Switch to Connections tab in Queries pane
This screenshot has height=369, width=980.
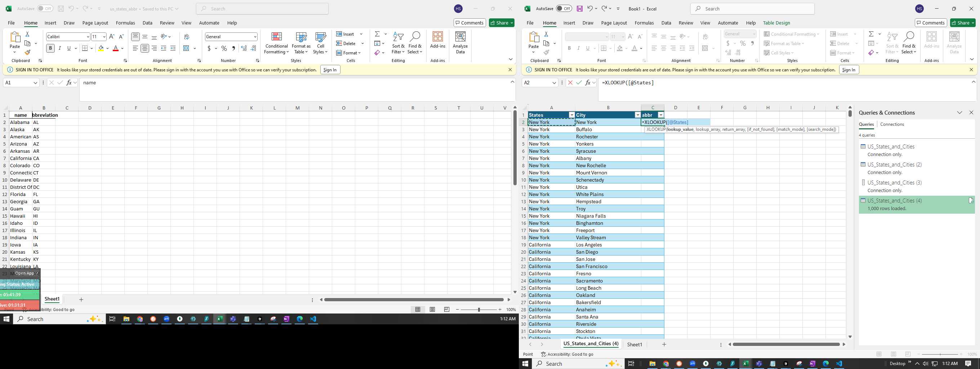[892, 124]
